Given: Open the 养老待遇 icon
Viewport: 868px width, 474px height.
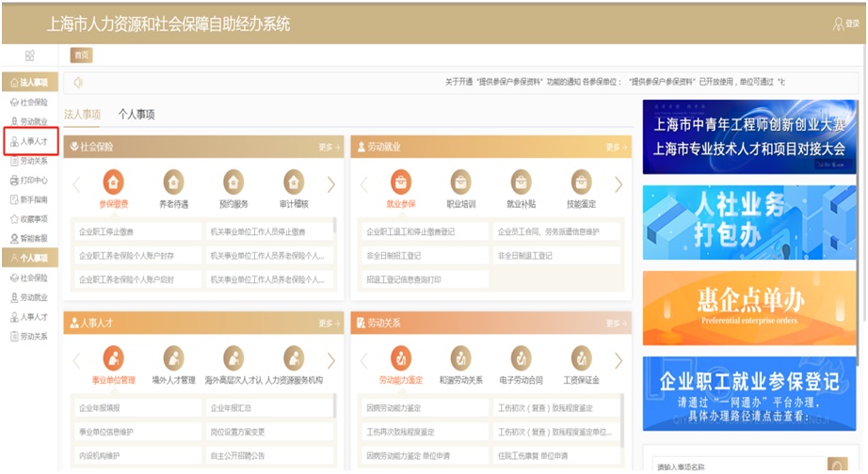Looking at the screenshot, I should tap(173, 182).
